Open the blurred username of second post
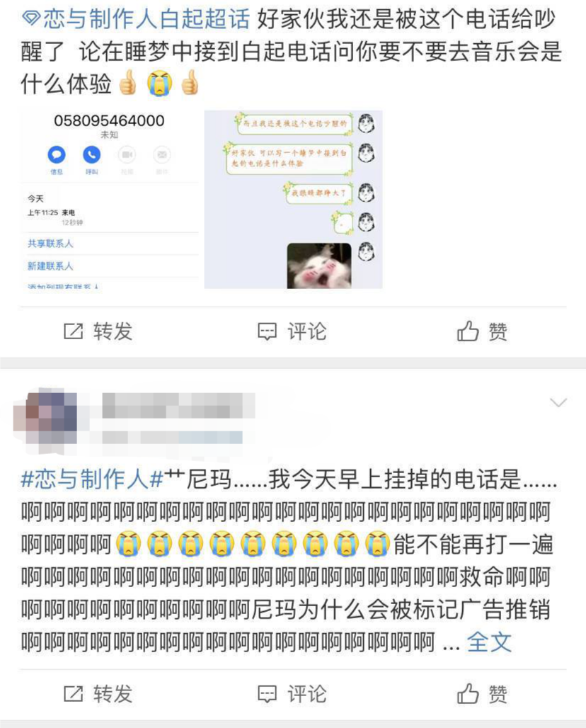The image size is (586, 728). pos(178,405)
